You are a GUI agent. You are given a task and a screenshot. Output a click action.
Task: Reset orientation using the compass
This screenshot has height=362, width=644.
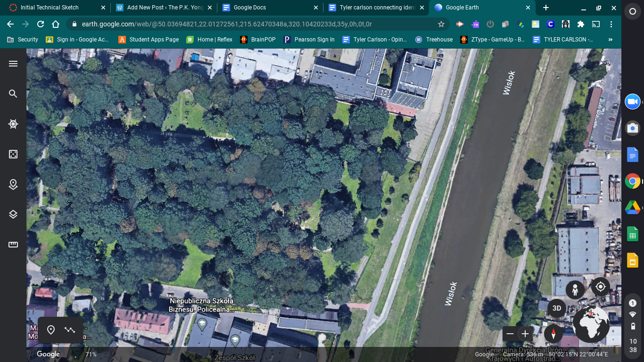click(553, 334)
